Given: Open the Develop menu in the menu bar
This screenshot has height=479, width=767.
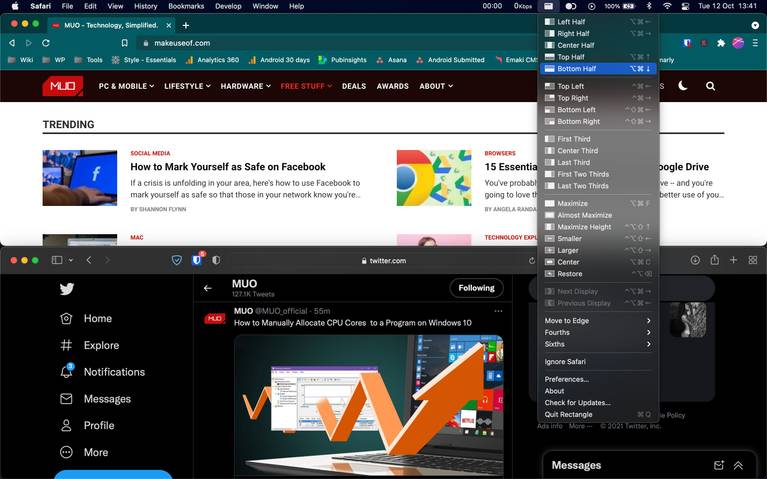Looking at the screenshot, I should [x=228, y=6].
